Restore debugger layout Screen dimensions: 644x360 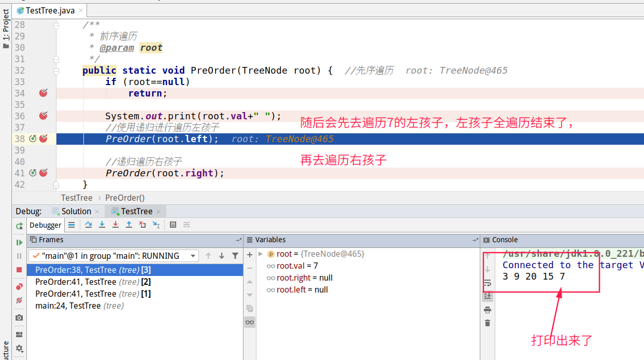coord(19,335)
